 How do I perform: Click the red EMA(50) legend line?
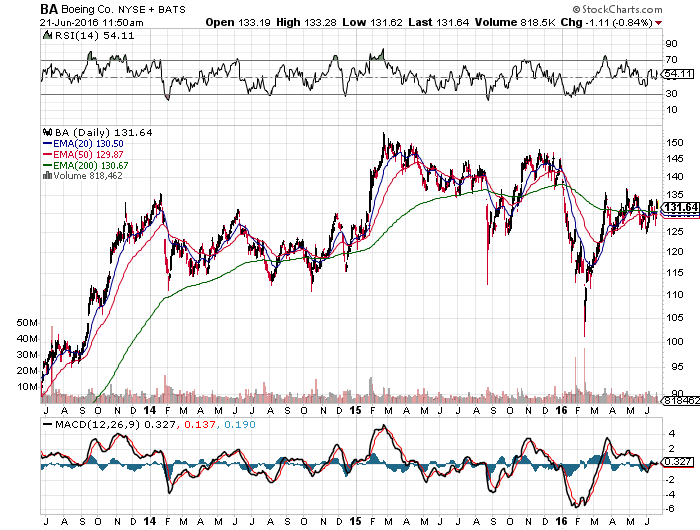coord(47,154)
